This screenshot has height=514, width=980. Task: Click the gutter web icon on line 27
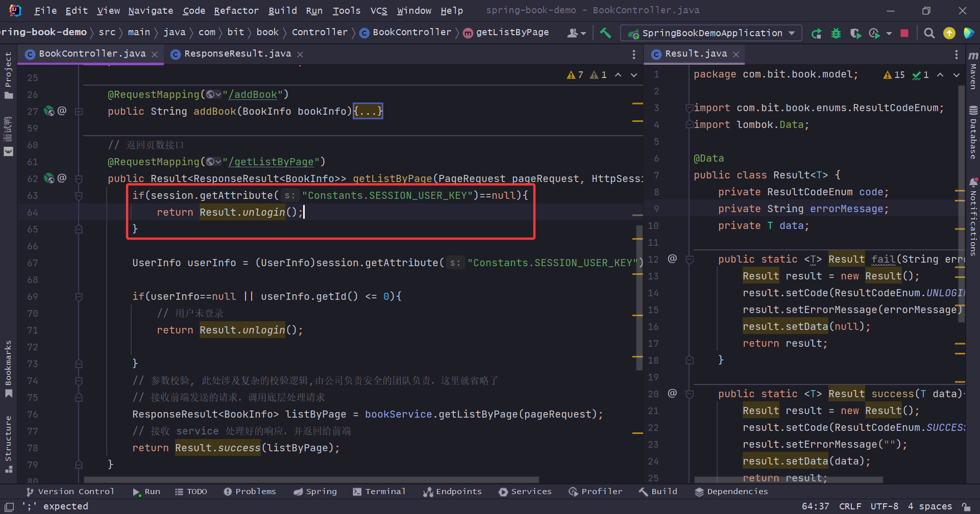[49, 111]
